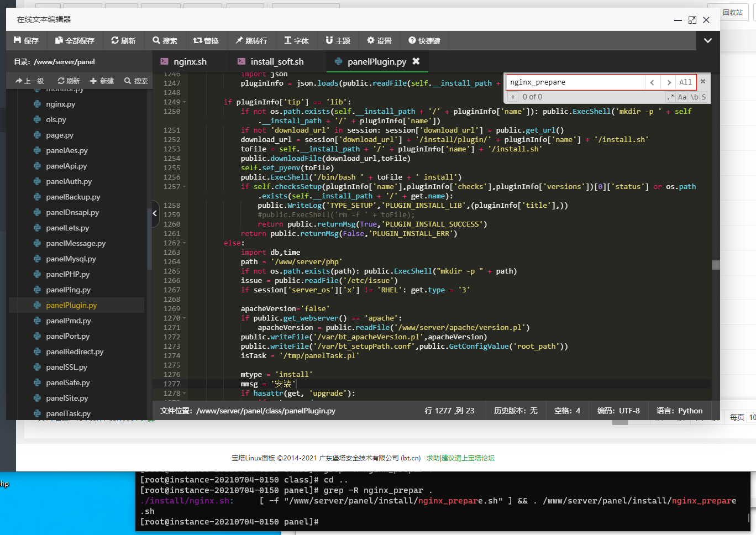
Task: Go to previous search match
Action: tap(652, 82)
